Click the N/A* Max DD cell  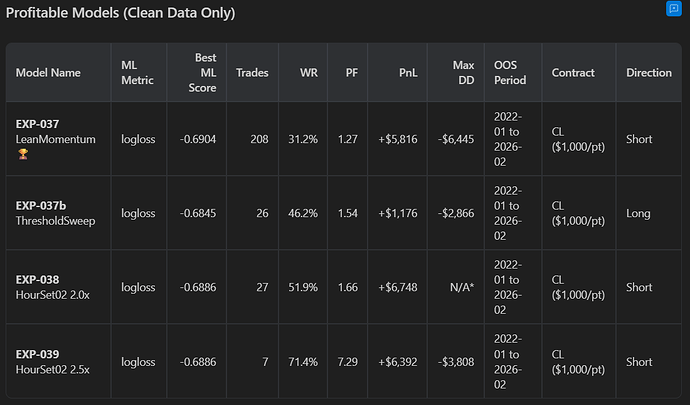[459, 288]
